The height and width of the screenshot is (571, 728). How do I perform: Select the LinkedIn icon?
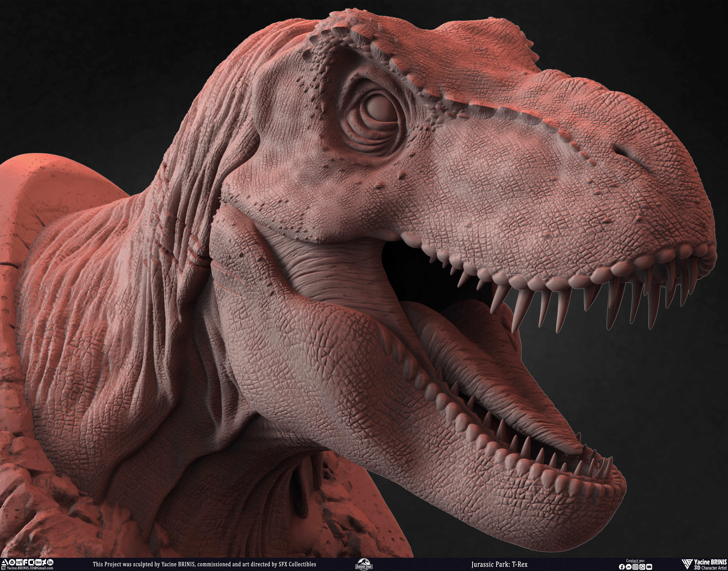tap(50, 563)
